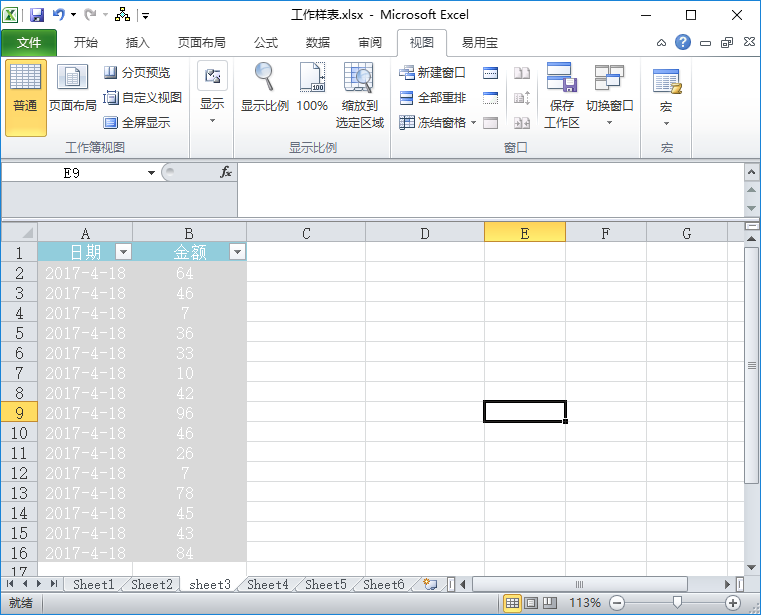This screenshot has width=761, height=615.
Task: Click the workbook restore window icon
Action: tap(727, 43)
